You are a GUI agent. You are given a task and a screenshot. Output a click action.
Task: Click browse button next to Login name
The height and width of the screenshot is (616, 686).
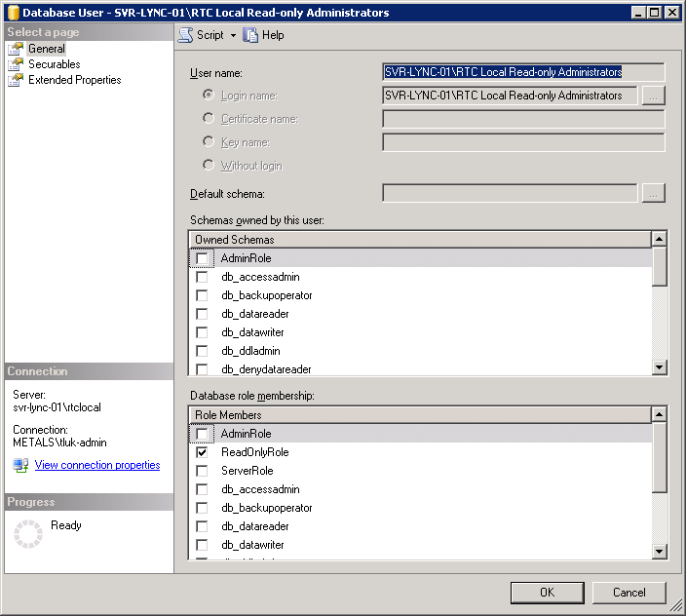653,96
